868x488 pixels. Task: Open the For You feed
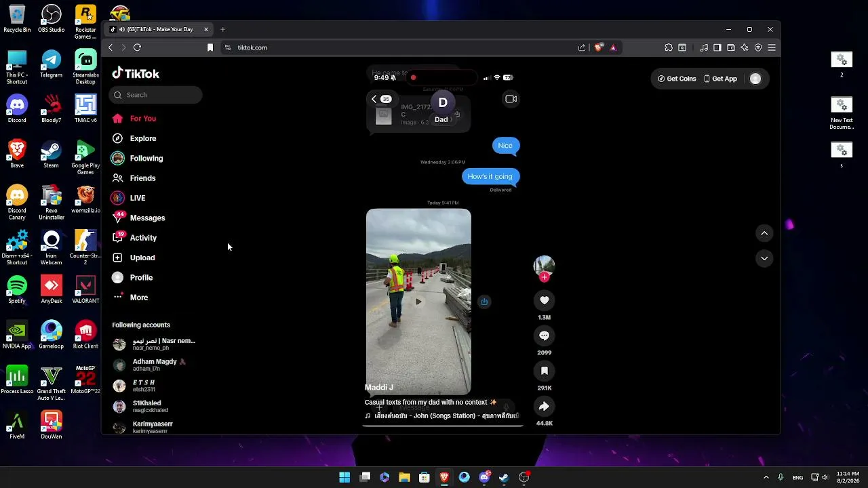pyautogui.click(x=134, y=119)
